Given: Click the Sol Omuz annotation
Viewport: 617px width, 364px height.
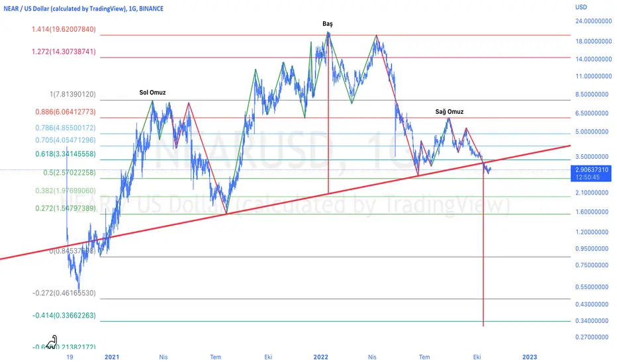Looking at the screenshot, I should [x=152, y=93].
